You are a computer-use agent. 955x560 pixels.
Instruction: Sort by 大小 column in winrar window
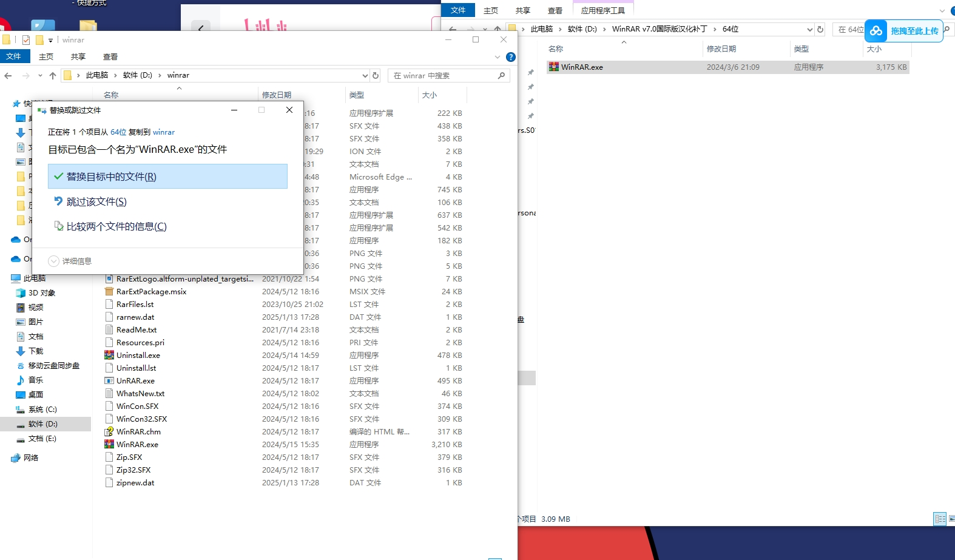click(x=430, y=95)
